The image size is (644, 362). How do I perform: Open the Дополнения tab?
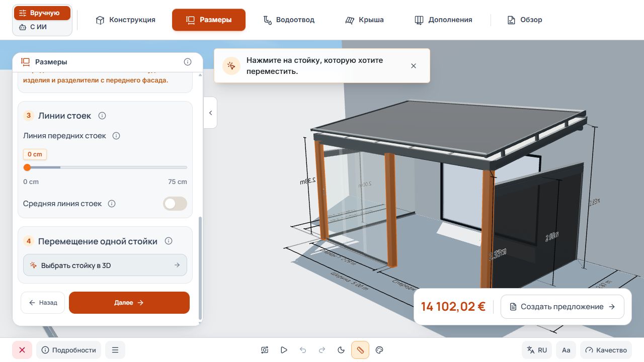(443, 20)
